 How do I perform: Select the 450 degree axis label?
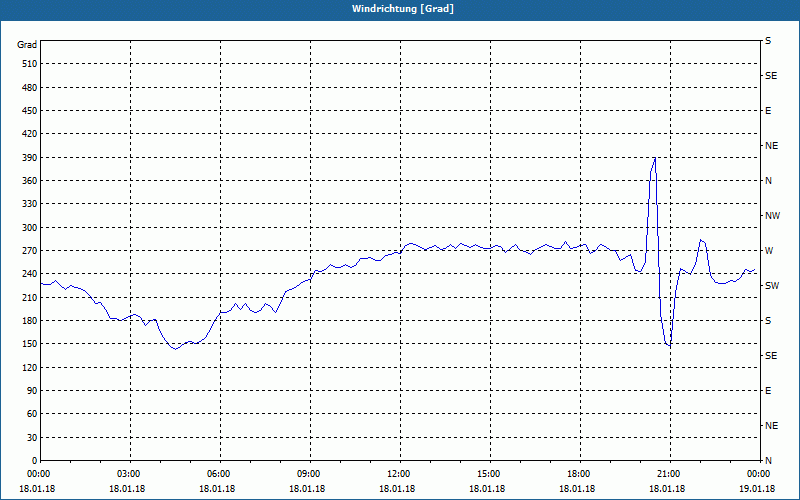(x=30, y=111)
